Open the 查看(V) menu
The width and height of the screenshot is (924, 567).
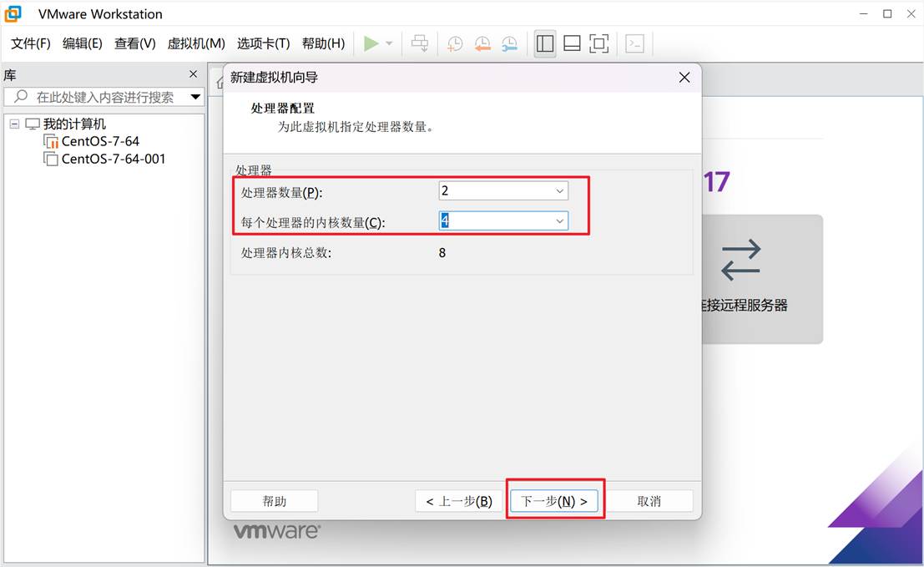tap(135, 43)
